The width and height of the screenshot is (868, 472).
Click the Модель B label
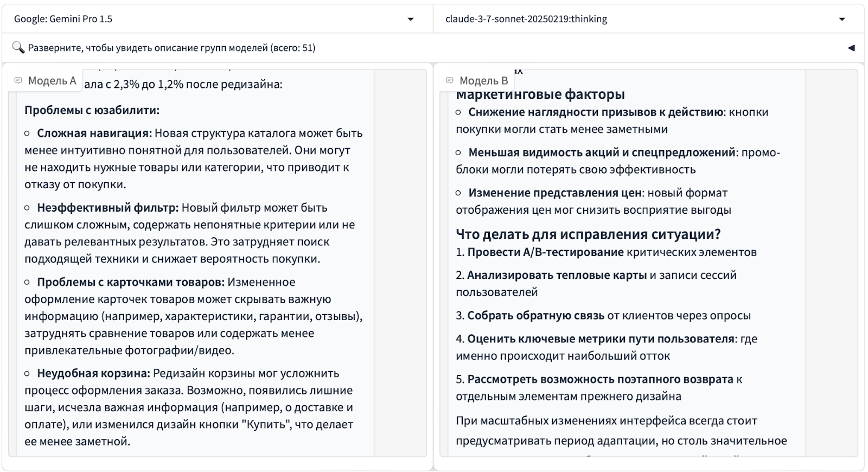click(483, 81)
